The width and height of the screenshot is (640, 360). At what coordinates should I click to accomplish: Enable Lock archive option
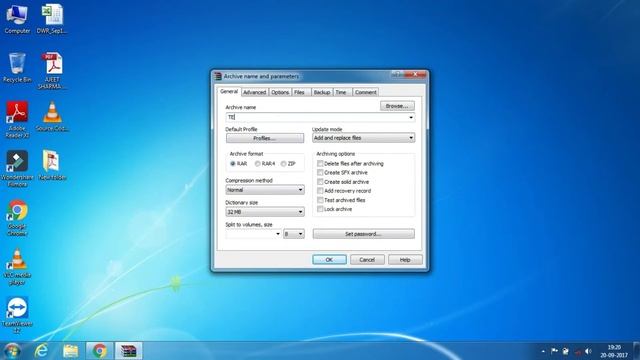pyautogui.click(x=320, y=209)
